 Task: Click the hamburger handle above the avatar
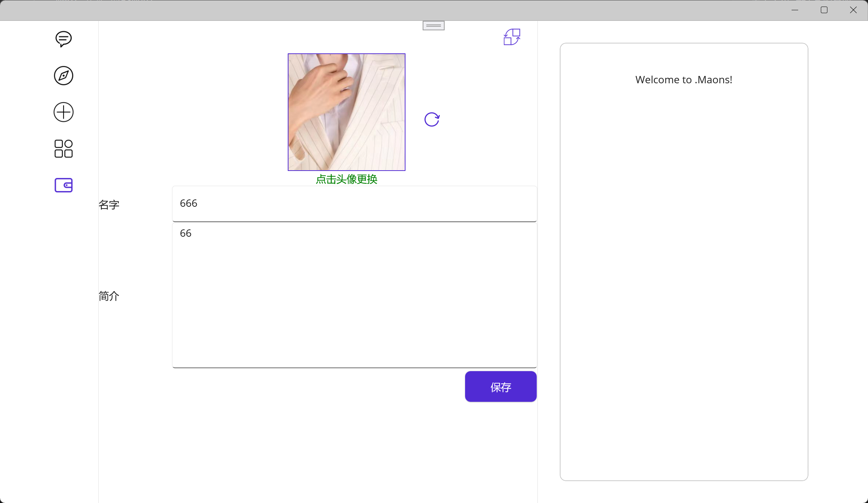433,25
